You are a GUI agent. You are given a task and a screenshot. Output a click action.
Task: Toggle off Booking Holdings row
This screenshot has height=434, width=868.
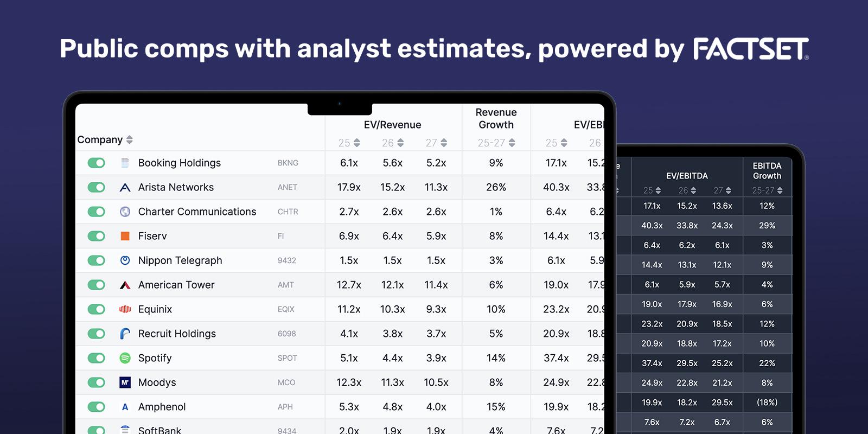tap(97, 163)
